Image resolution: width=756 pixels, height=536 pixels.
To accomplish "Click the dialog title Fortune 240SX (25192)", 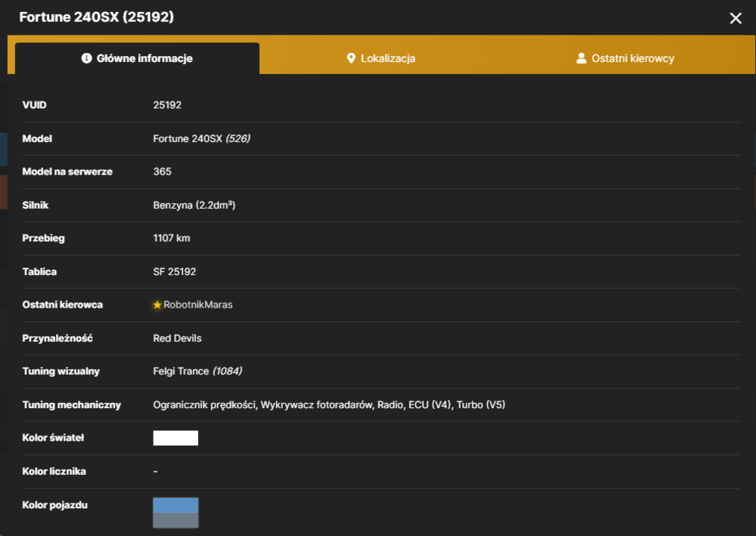I will (97, 17).
